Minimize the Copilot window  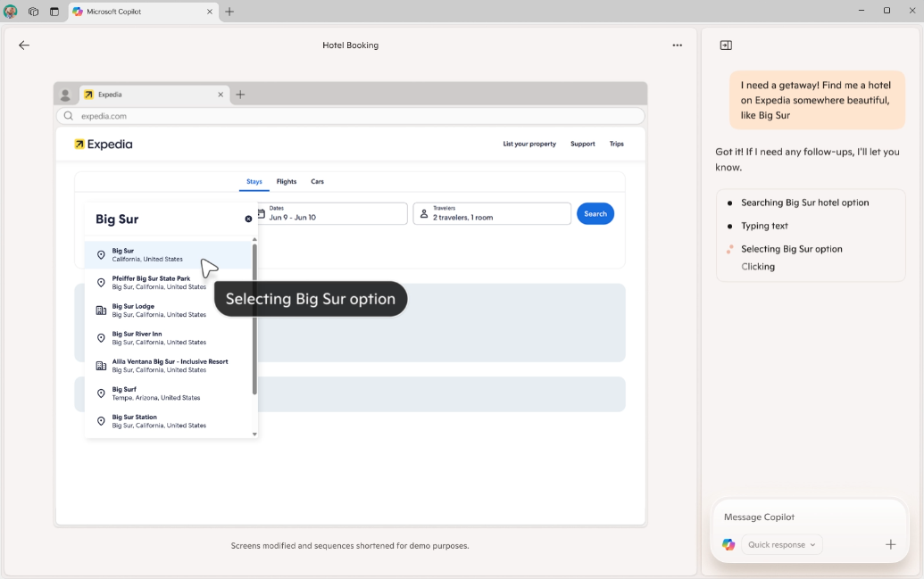point(862,11)
